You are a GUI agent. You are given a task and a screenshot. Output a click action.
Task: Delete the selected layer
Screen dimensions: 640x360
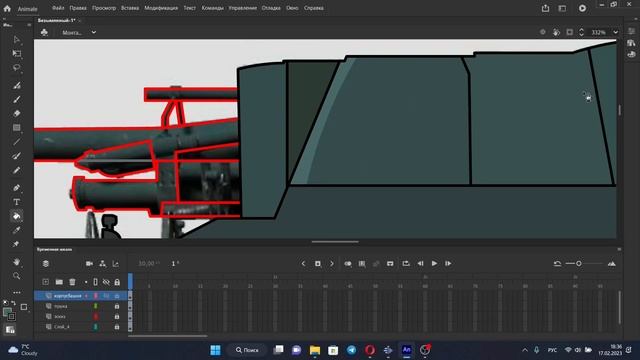72,282
